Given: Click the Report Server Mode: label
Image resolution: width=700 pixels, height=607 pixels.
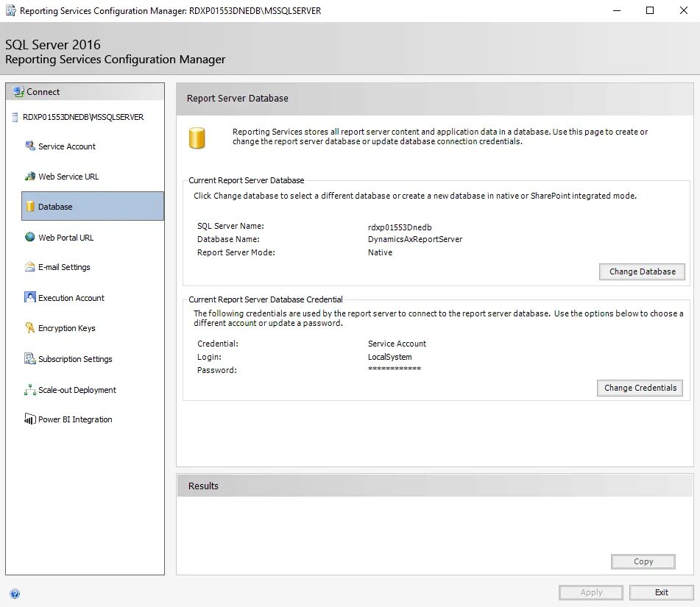Looking at the screenshot, I should pyautogui.click(x=236, y=252).
